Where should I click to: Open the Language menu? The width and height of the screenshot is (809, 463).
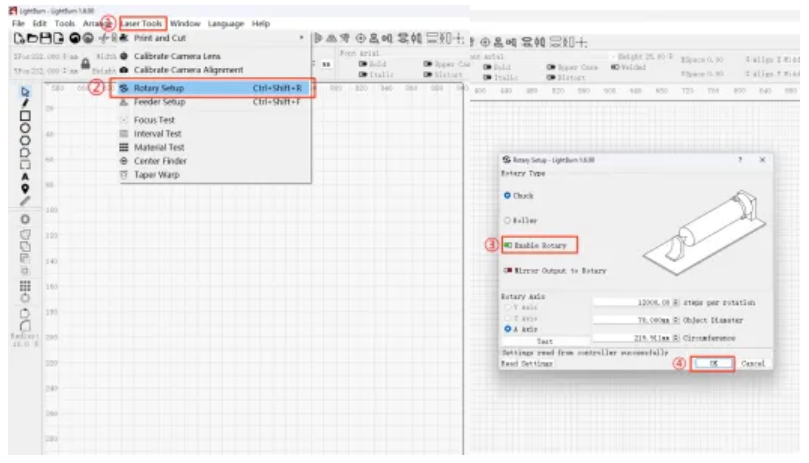[226, 24]
